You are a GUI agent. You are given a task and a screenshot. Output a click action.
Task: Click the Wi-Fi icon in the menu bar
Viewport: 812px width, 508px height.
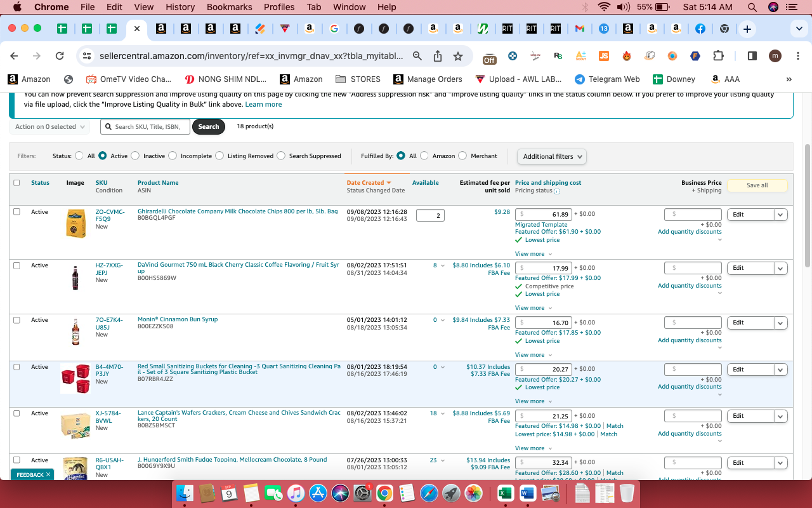[603, 7]
